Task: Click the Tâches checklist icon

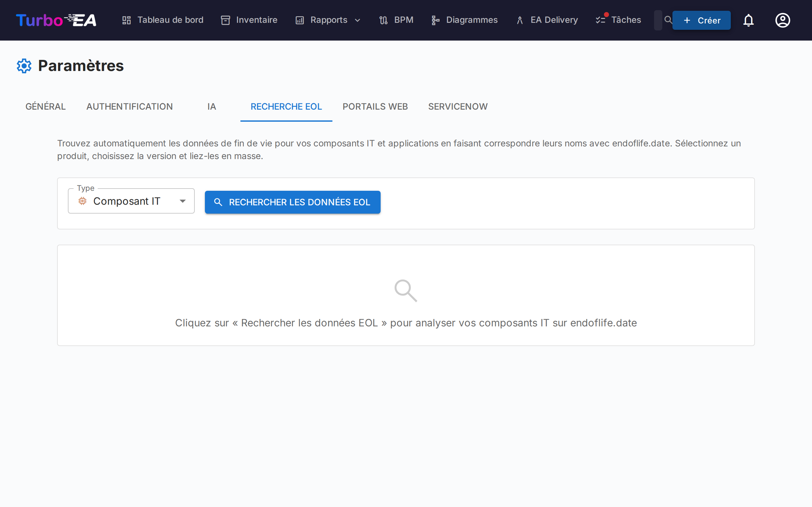Action: click(x=600, y=20)
